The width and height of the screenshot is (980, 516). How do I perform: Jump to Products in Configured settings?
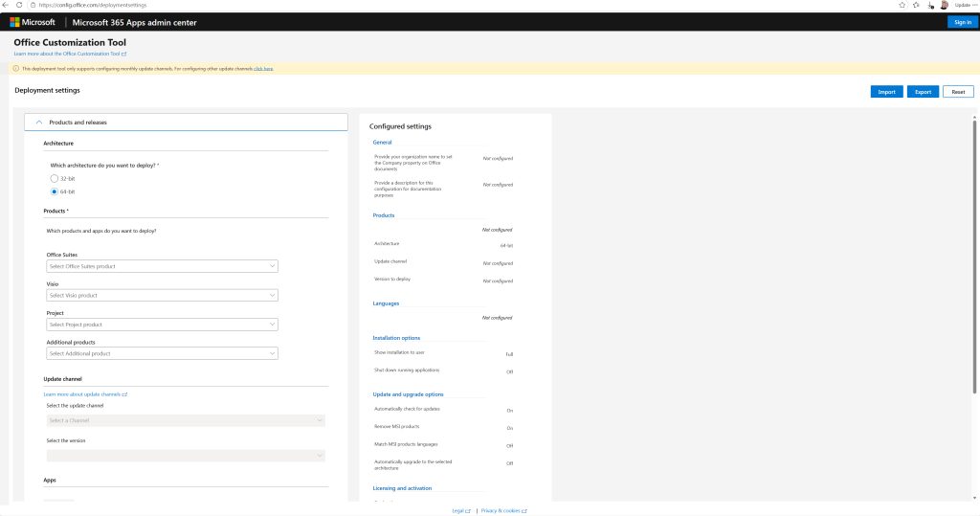tap(383, 215)
